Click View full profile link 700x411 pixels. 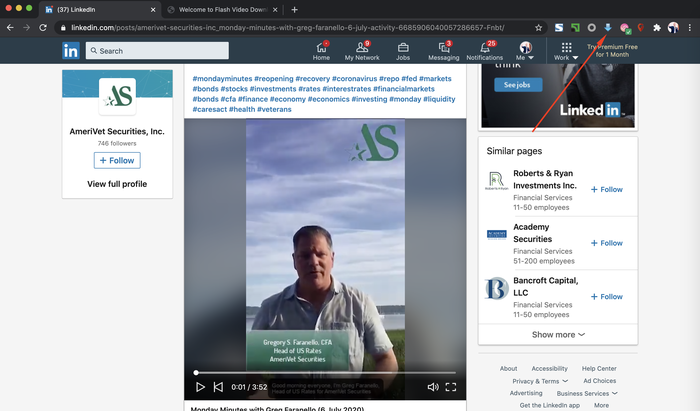(x=117, y=184)
